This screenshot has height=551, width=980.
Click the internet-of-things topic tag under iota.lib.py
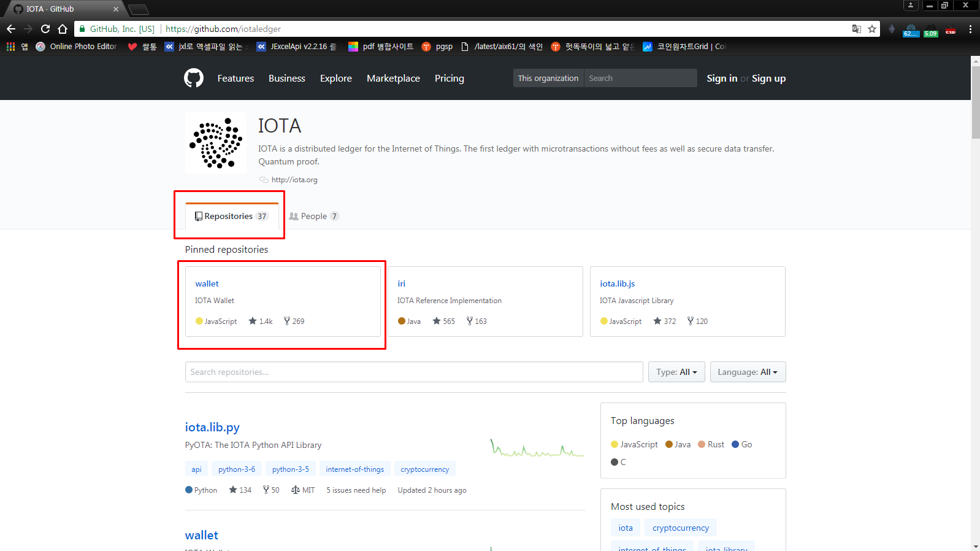click(x=355, y=469)
